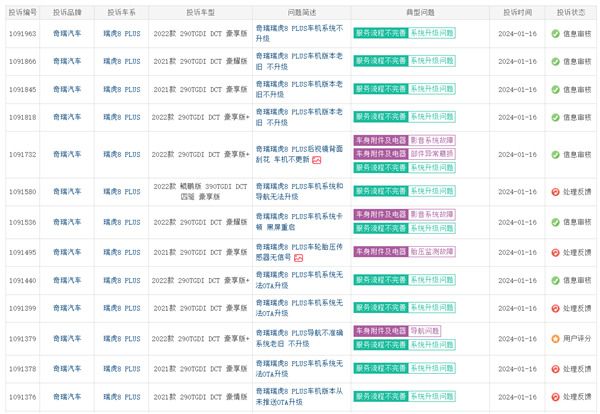Open complaint 车机系统卡顿 黑屏重启
Image resolution: width=600 pixels, height=414 pixels.
click(x=299, y=222)
